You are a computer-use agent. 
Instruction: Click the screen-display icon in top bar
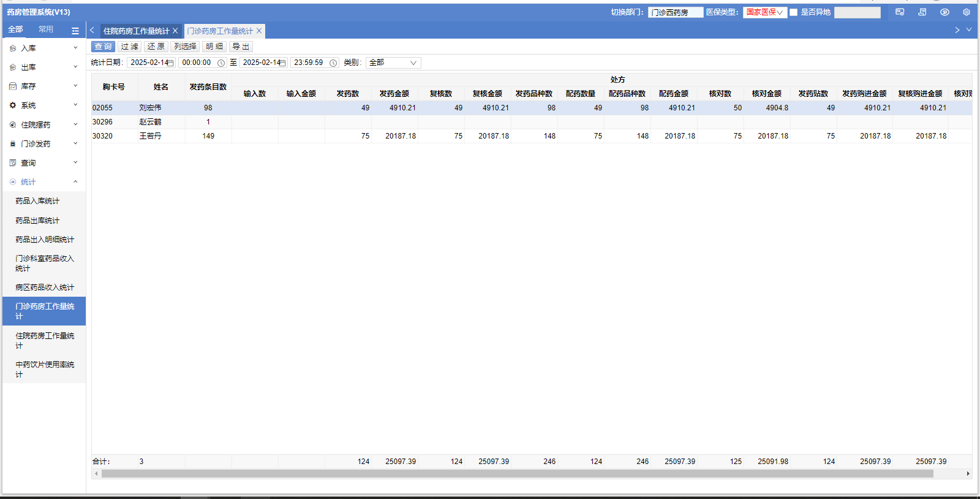coord(900,12)
